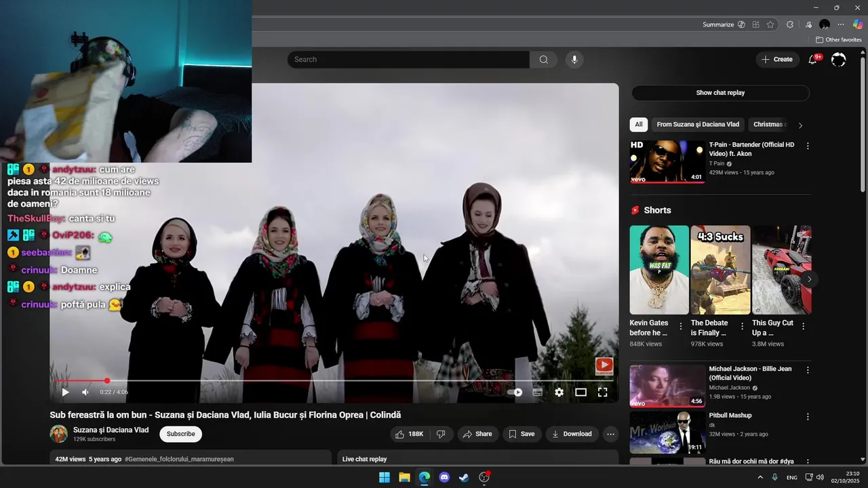Screen dimensions: 868x488
Task: Show chat replay
Action: click(720, 93)
